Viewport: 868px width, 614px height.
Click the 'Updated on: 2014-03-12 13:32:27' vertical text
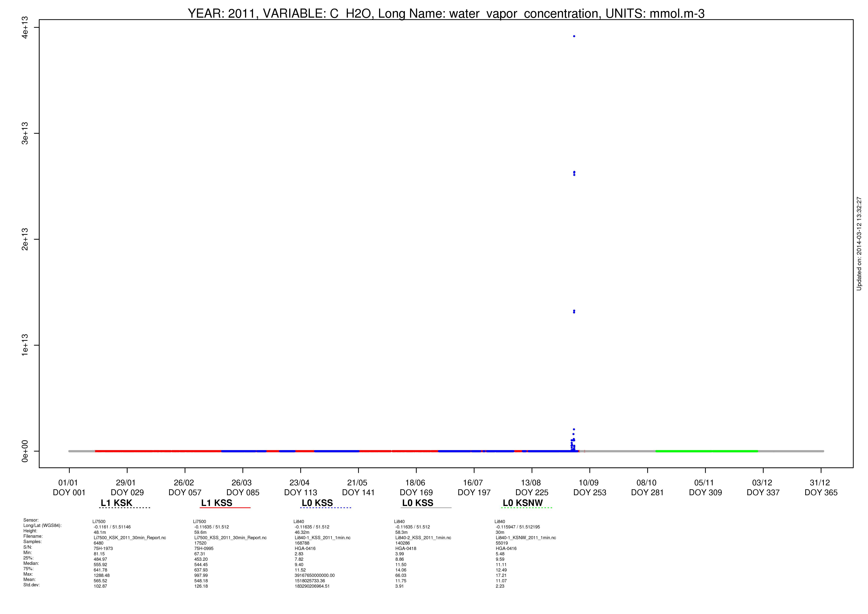pyautogui.click(x=859, y=244)
